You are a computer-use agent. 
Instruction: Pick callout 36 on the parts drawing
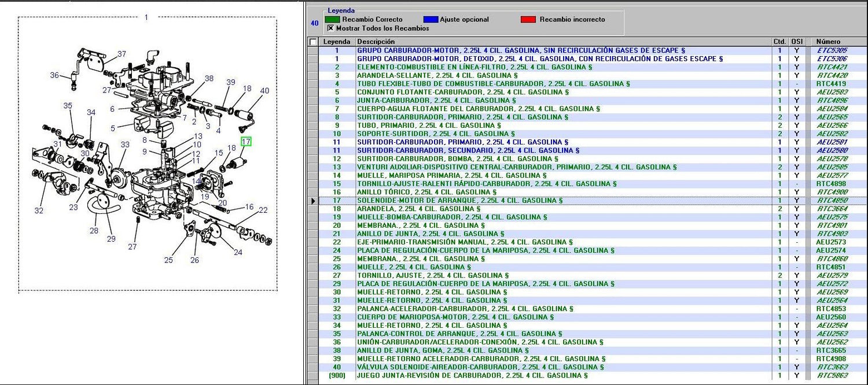(54, 75)
